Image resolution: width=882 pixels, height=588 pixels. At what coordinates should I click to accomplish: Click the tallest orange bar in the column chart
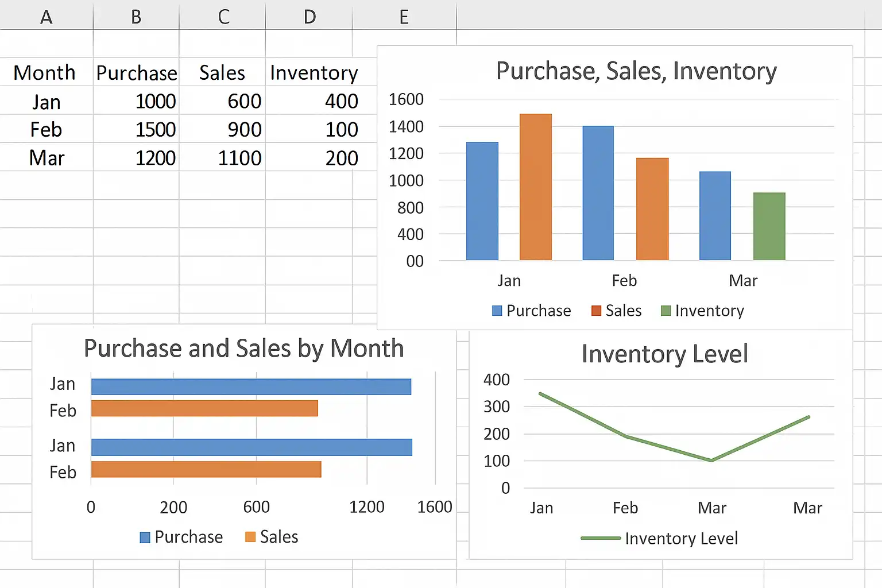click(535, 187)
